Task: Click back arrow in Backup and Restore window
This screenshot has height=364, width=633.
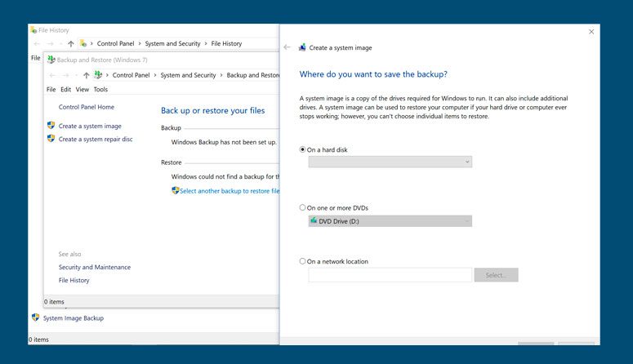Action: click(x=52, y=75)
